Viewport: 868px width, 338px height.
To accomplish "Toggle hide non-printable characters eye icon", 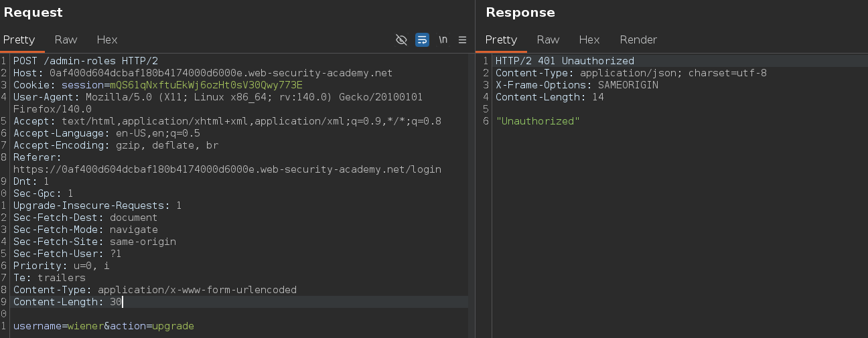I will 401,39.
